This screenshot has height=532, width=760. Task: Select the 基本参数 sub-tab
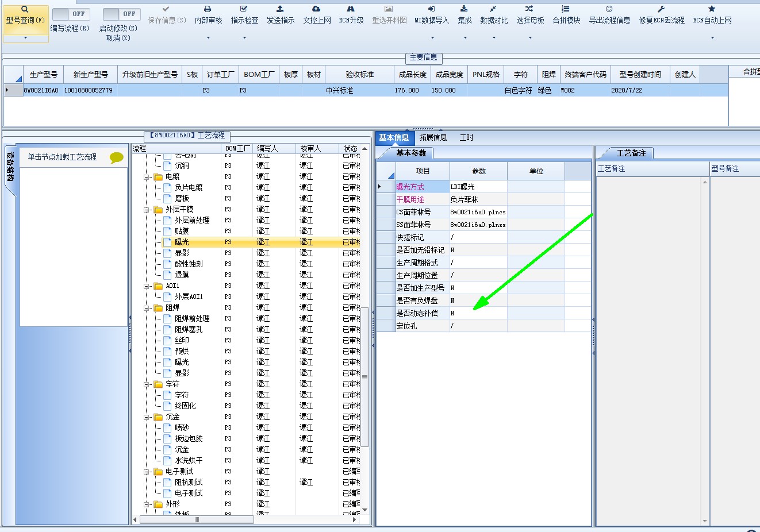411,153
